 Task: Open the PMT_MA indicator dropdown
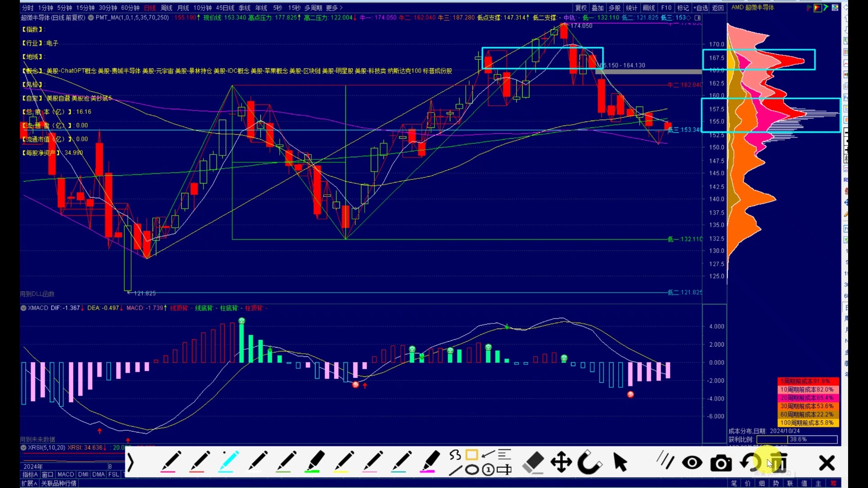click(x=91, y=18)
